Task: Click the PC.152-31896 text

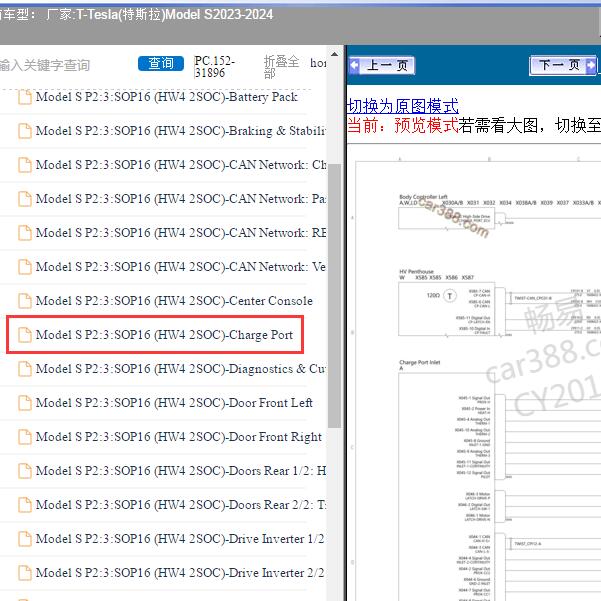Action: pos(214,67)
